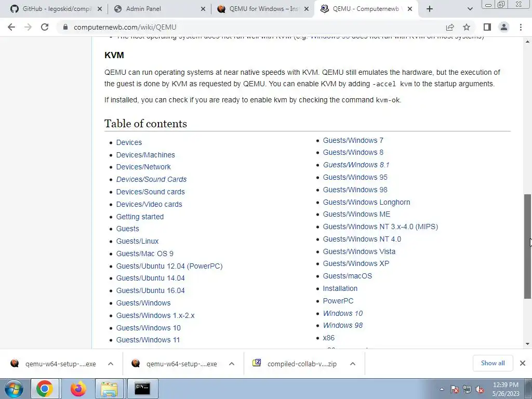This screenshot has width=532, height=399.
Task: Open Guests/Mac OS 9 link
Action: tap(145, 254)
